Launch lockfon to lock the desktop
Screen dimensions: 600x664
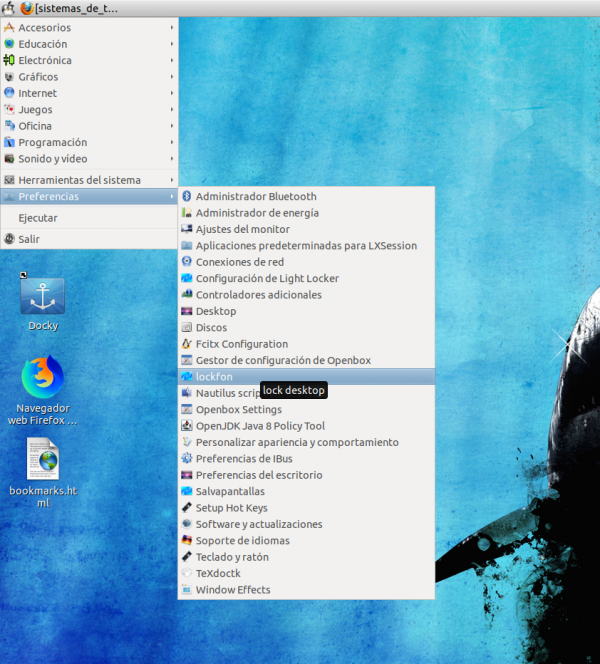click(x=307, y=376)
